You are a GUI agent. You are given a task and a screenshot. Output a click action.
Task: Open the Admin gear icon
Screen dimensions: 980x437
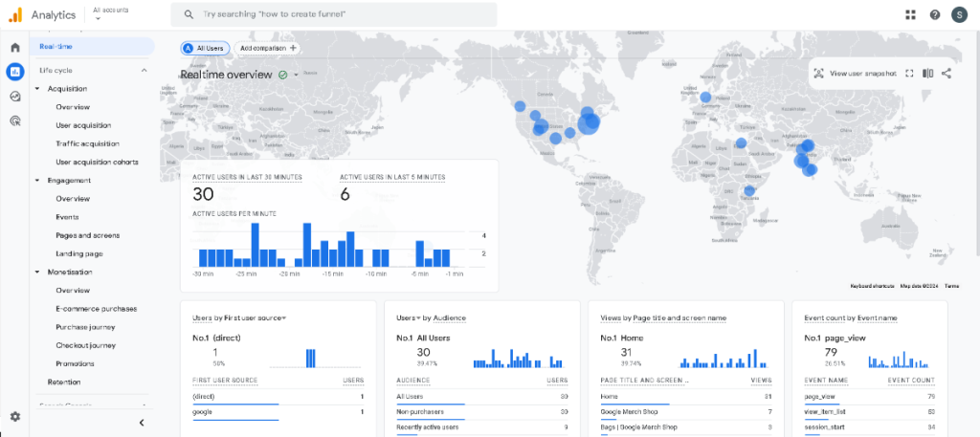click(14, 416)
